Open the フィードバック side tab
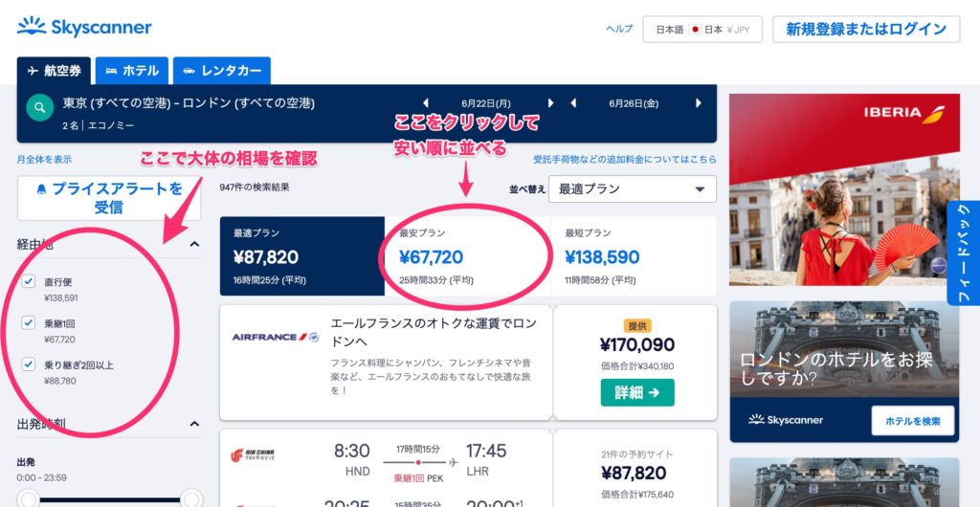980x507 pixels. point(963,253)
